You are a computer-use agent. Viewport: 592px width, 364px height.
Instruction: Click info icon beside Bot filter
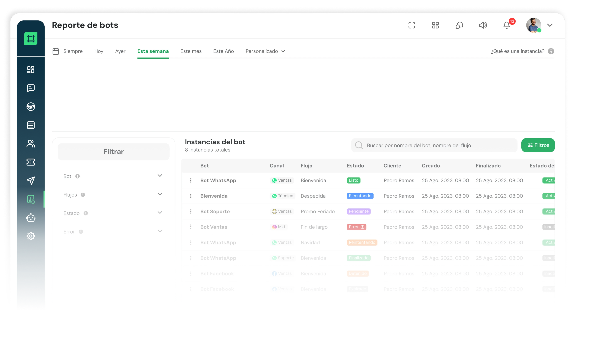tap(77, 176)
